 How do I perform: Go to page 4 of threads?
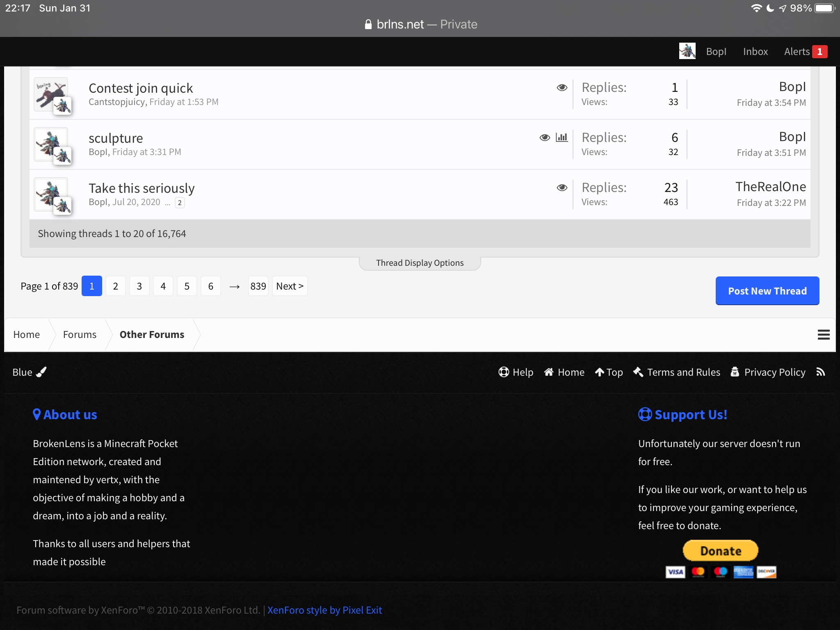(x=163, y=286)
